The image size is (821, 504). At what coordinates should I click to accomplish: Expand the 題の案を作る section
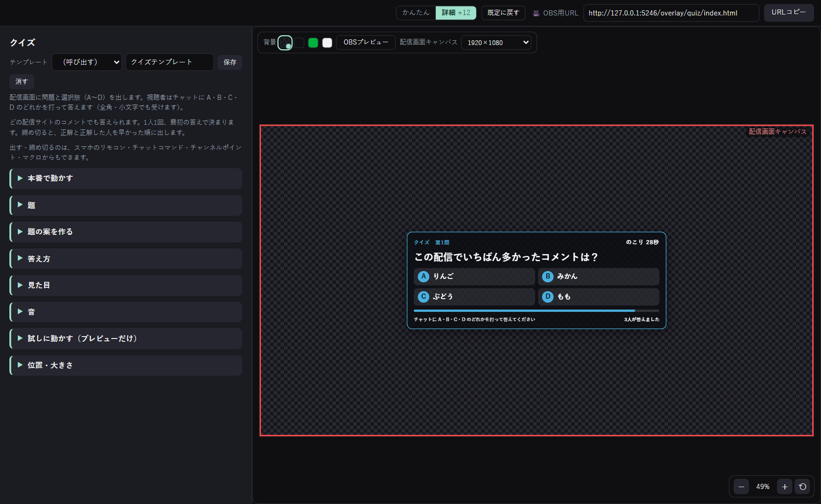tap(126, 232)
